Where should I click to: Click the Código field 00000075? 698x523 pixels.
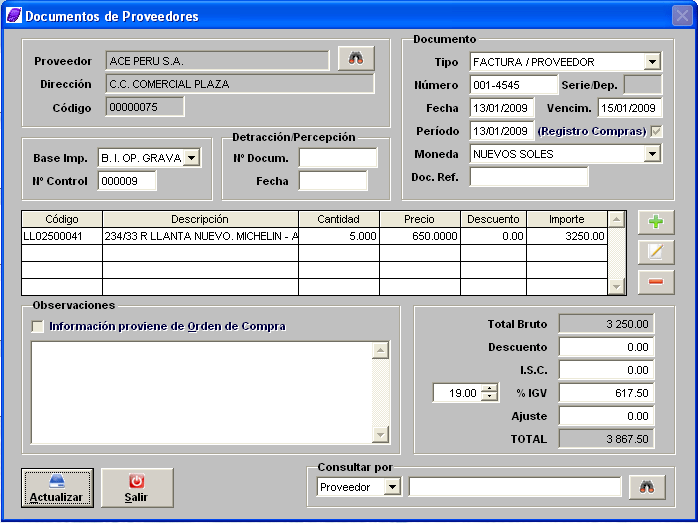point(145,107)
